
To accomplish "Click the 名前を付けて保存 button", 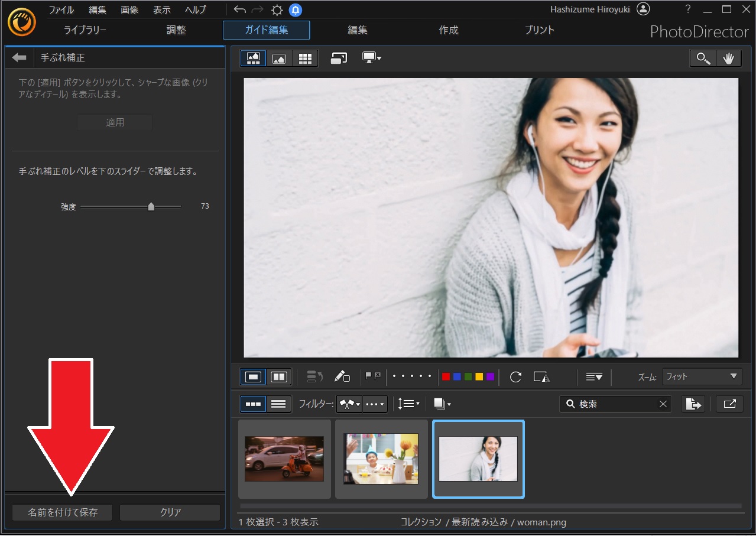I will (x=63, y=512).
